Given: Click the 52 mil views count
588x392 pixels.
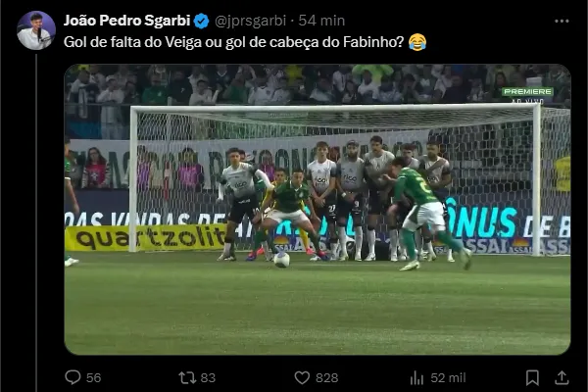Looking at the screenshot, I should click(448, 377).
